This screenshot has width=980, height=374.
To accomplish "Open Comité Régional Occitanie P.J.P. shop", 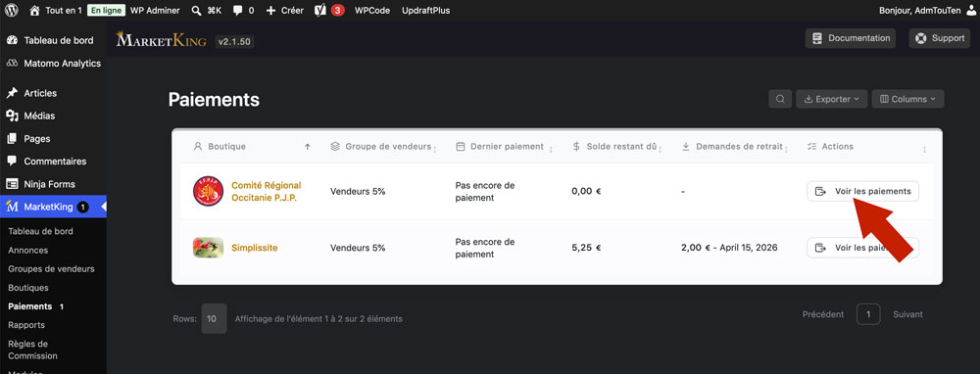I will tap(267, 191).
